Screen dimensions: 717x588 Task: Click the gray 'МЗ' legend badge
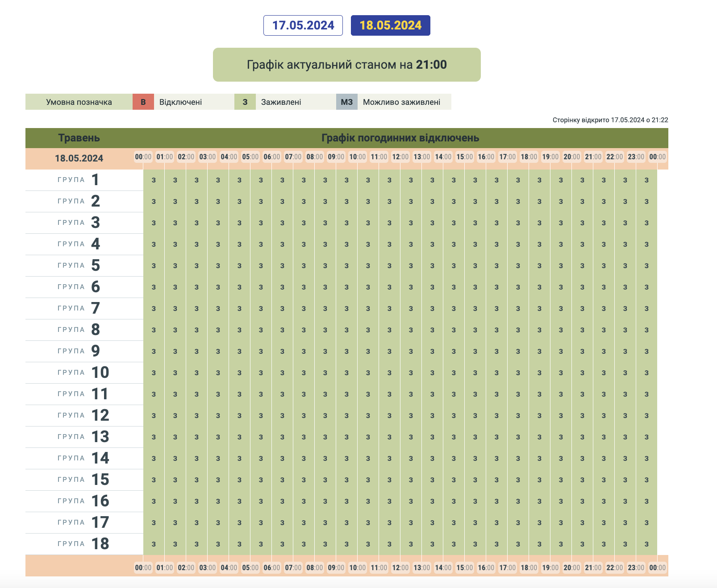(346, 102)
